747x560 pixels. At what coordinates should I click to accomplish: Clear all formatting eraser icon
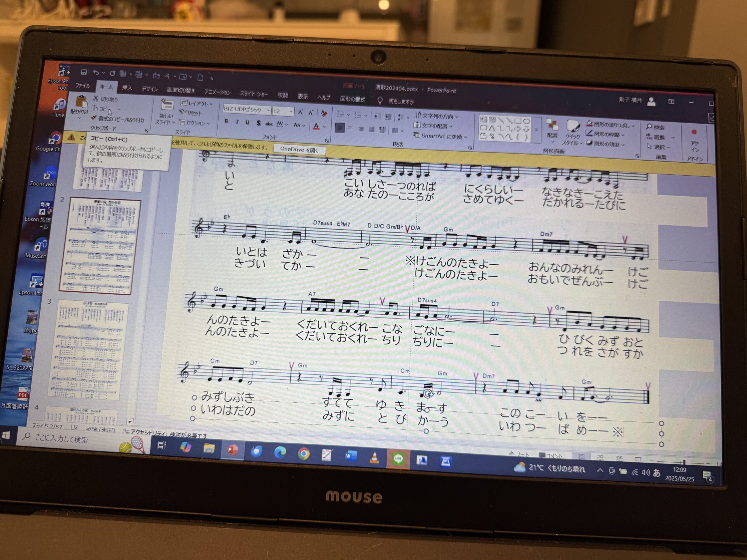pyautogui.click(x=324, y=113)
